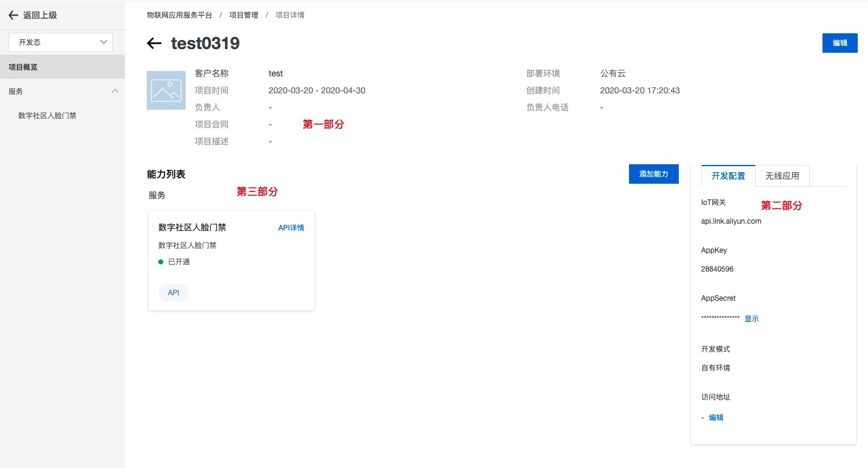Click 物联网应用服务平台 breadcrumb
The width and height of the screenshot is (868, 468).
click(180, 15)
